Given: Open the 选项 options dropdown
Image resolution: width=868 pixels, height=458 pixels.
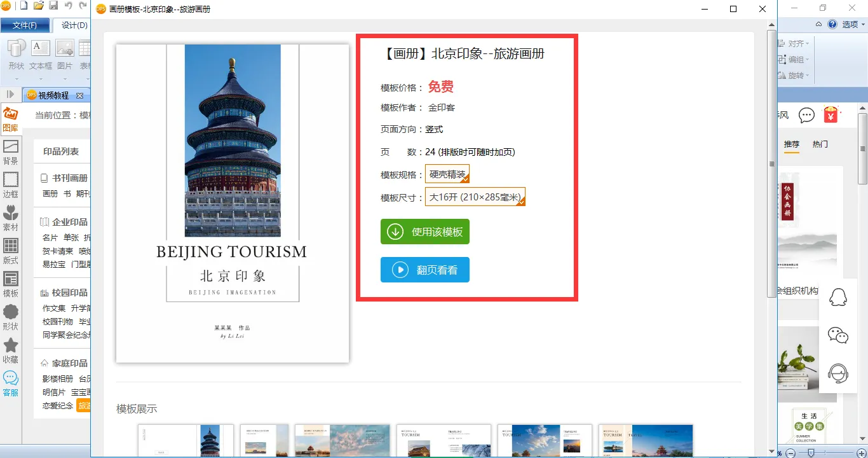Looking at the screenshot, I should (x=853, y=25).
